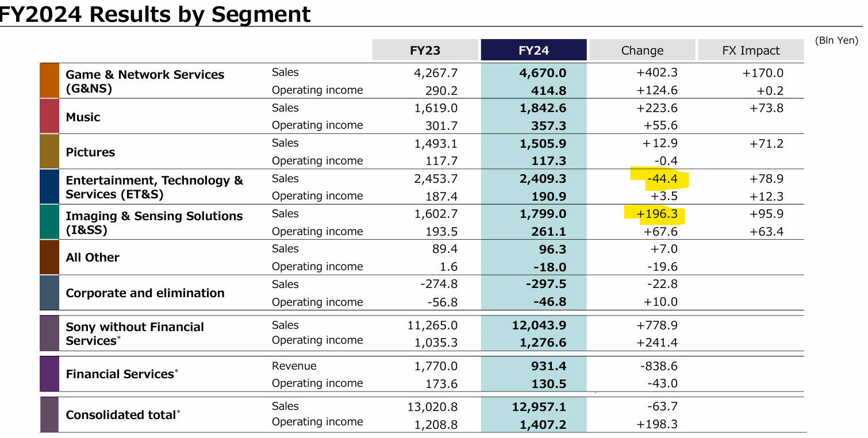This screenshot has width=868, height=438.
Task: Click the teal color block beside Imaging & Sensing Solutions
Action: [49, 222]
